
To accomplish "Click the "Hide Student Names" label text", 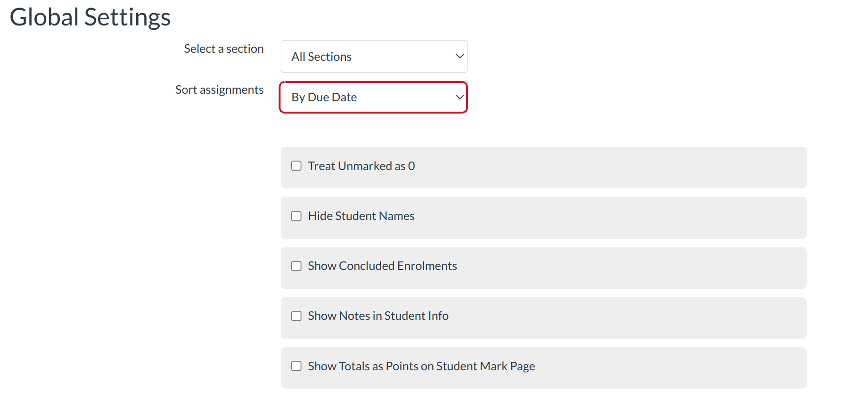I will pyautogui.click(x=361, y=216).
